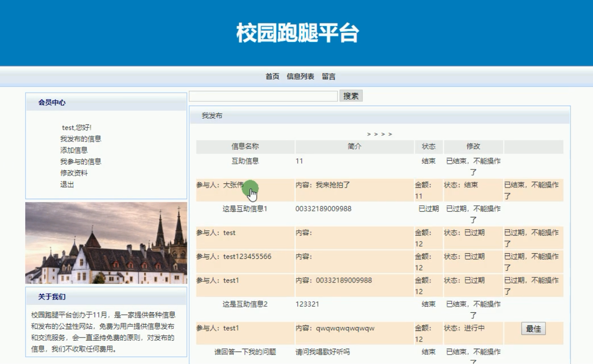
Task: Click the 搜索 (Search) button
Action: pos(352,96)
